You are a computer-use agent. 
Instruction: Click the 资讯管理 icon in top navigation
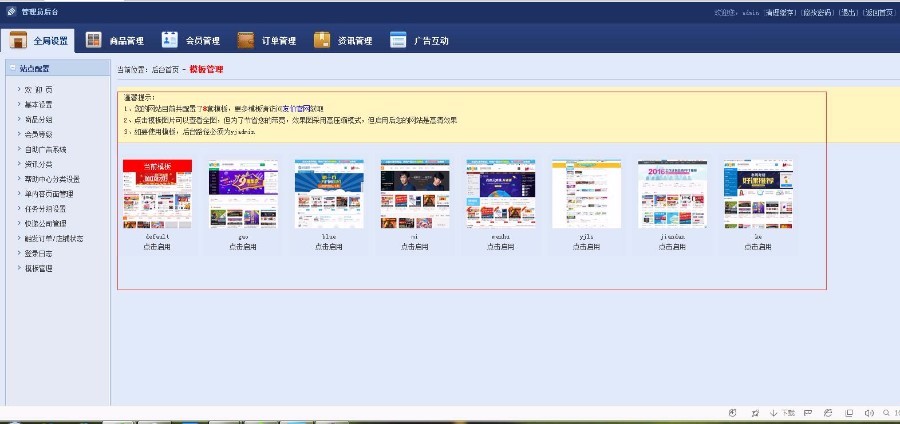coord(322,40)
